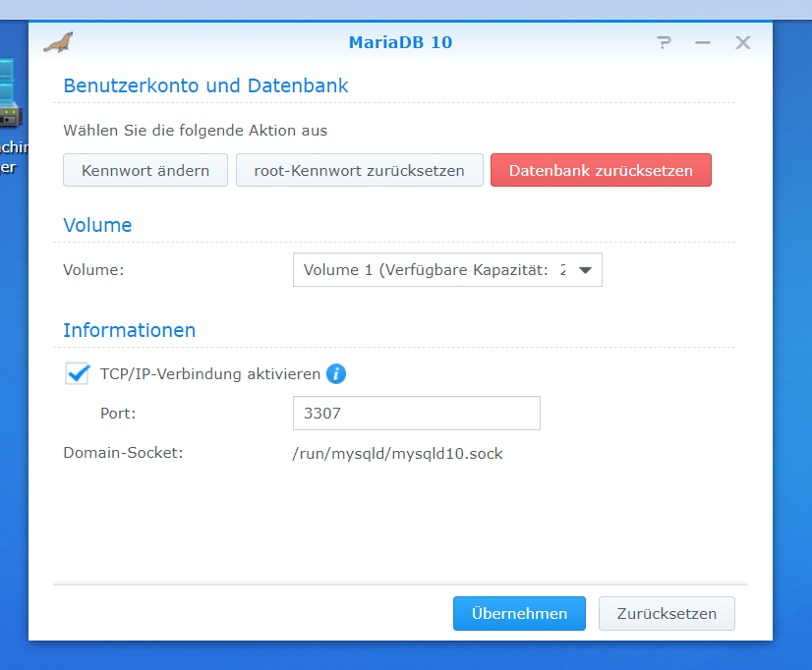Click the Benutzerkonto und Datenbank heading
The height and width of the screenshot is (670, 812).
(205, 85)
